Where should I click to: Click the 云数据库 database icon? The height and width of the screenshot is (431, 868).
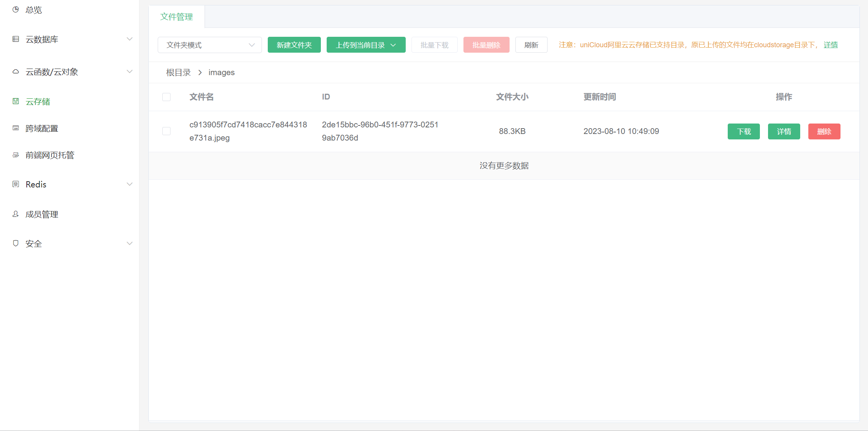(15, 39)
